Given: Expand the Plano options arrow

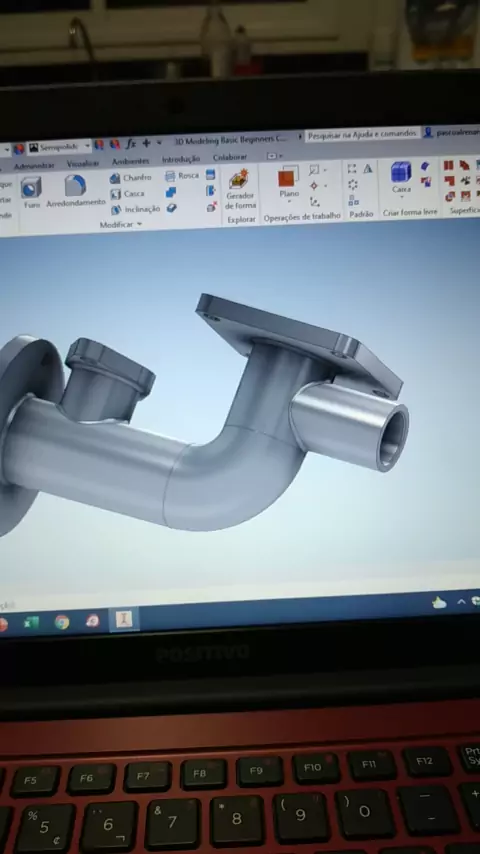Looking at the screenshot, I should pos(289,202).
